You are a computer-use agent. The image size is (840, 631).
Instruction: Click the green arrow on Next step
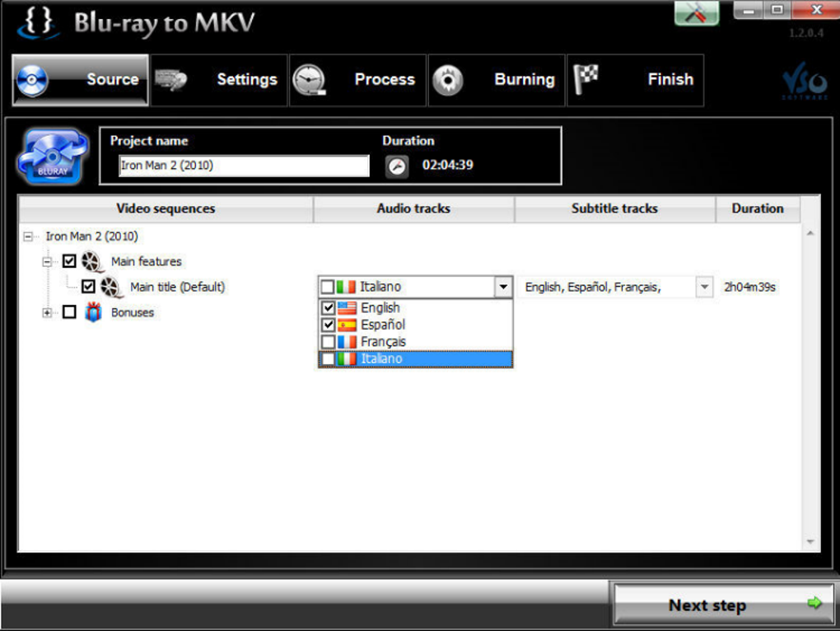coord(814,603)
